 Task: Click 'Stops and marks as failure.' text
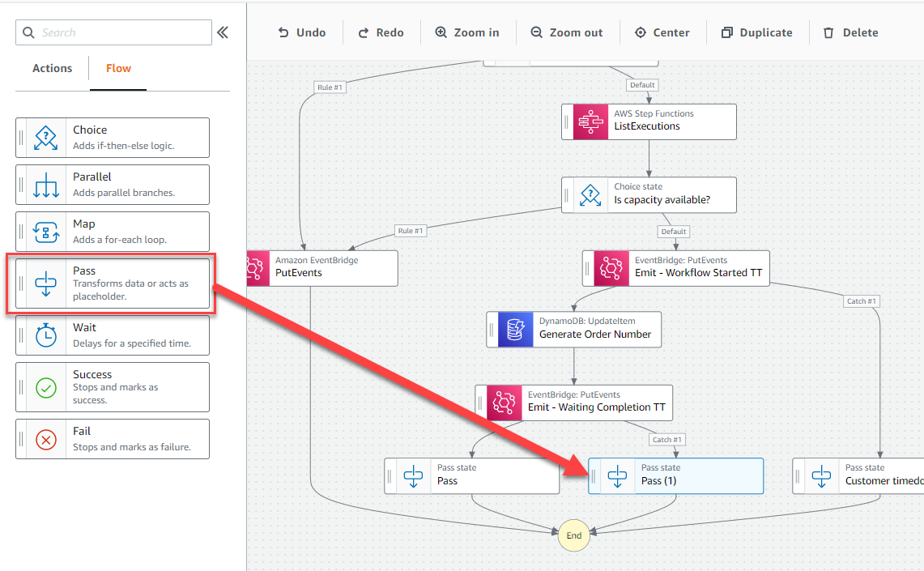click(x=132, y=447)
